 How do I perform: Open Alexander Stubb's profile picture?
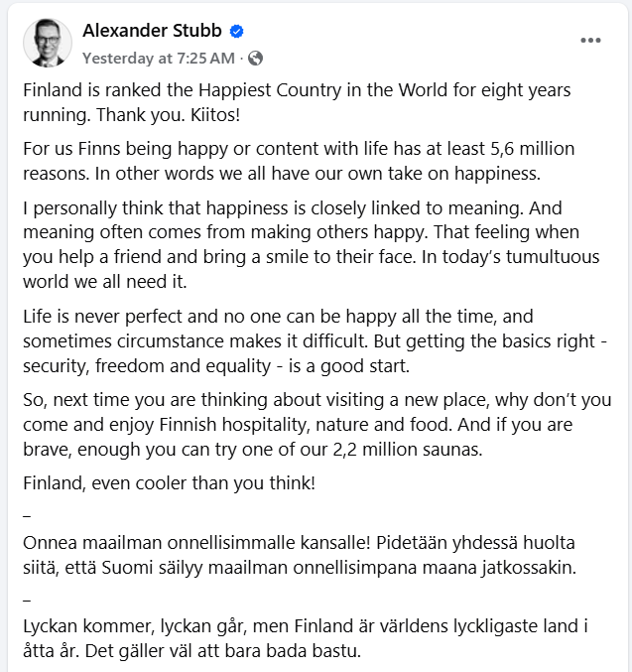[x=47, y=43]
